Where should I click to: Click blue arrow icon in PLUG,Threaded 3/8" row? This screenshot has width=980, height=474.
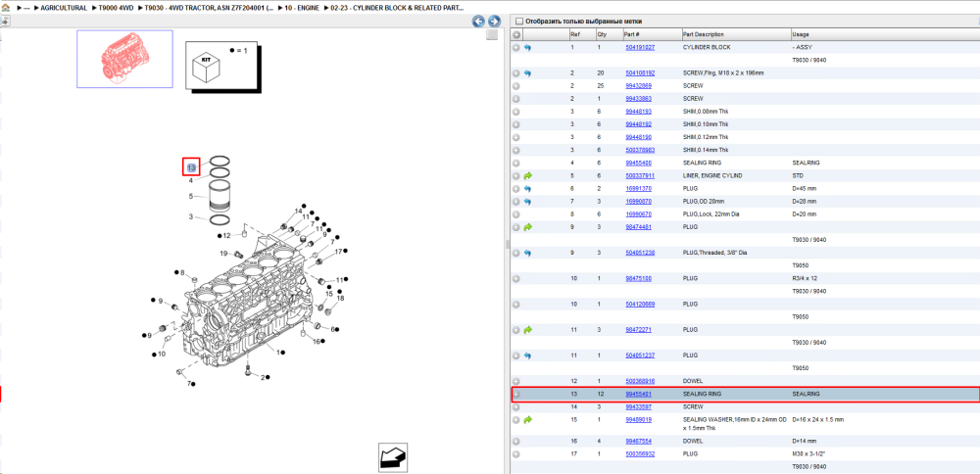[x=527, y=253]
